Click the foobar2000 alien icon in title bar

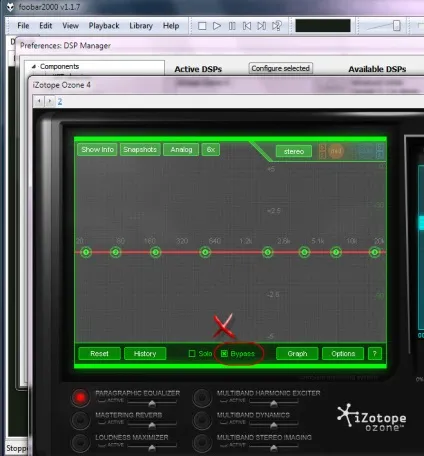tap(10, 7)
